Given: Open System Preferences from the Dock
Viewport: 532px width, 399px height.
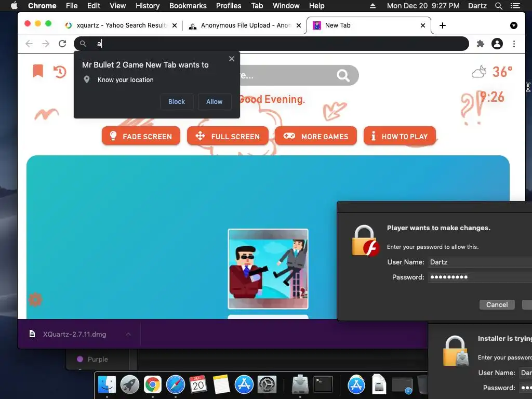Looking at the screenshot, I should point(267,385).
